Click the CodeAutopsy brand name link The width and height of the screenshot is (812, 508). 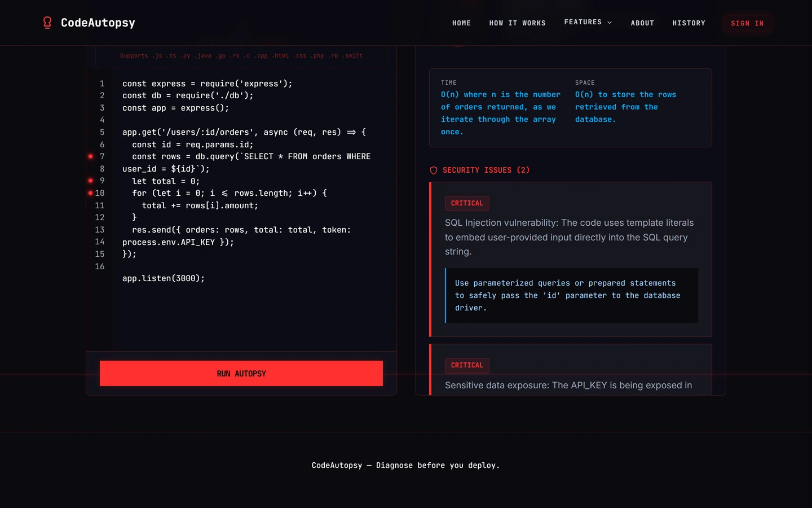(98, 23)
